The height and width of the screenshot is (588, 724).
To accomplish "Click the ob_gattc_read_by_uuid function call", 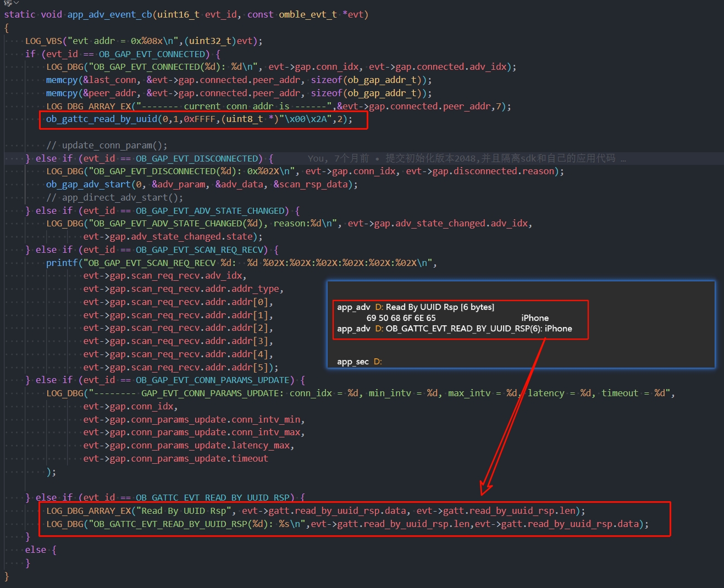I will [x=102, y=119].
